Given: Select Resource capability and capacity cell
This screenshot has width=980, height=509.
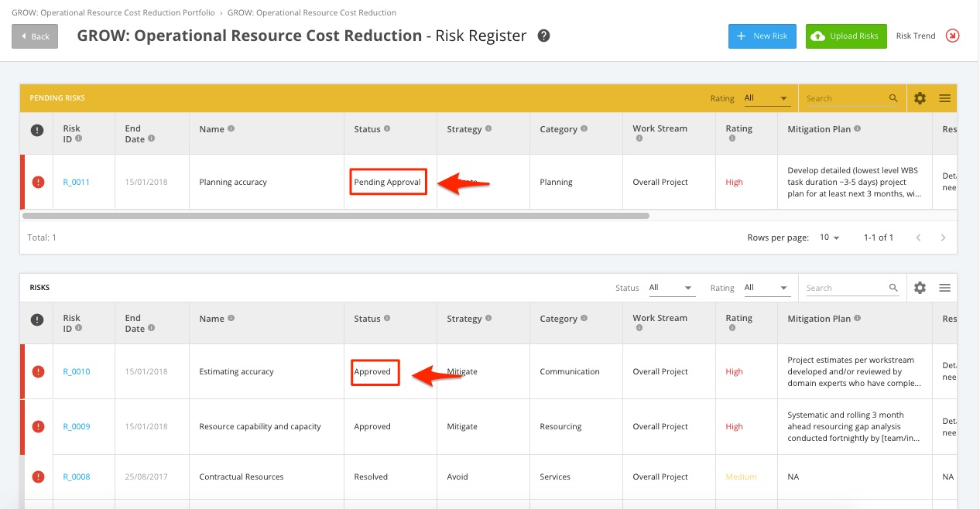Looking at the screenshot, I should pos(267,427).
